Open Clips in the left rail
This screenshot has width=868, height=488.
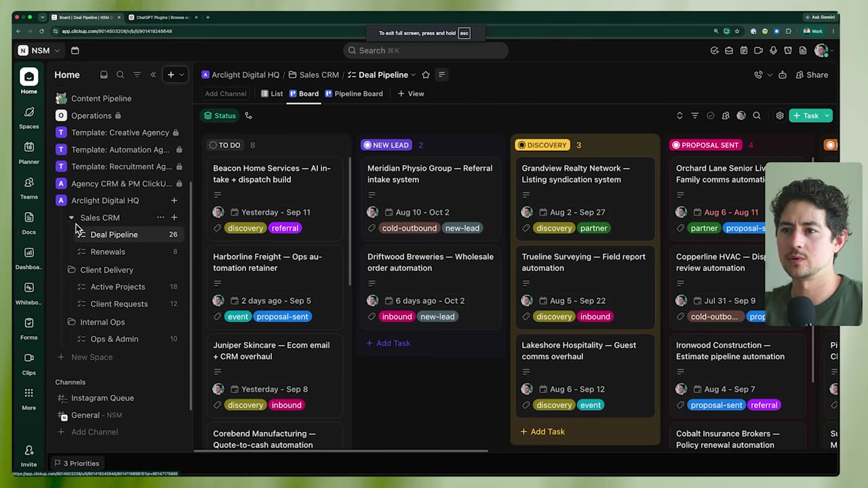(28, 363)
